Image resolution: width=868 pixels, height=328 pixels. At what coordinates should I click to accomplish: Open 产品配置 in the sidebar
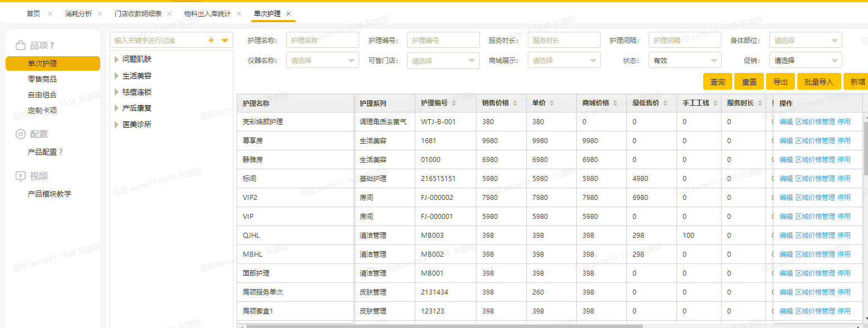42,152
